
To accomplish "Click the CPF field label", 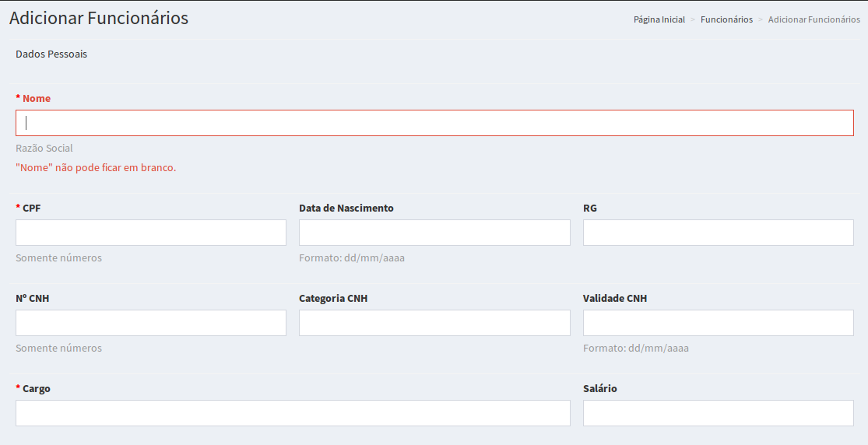I will tap(31, 208).
